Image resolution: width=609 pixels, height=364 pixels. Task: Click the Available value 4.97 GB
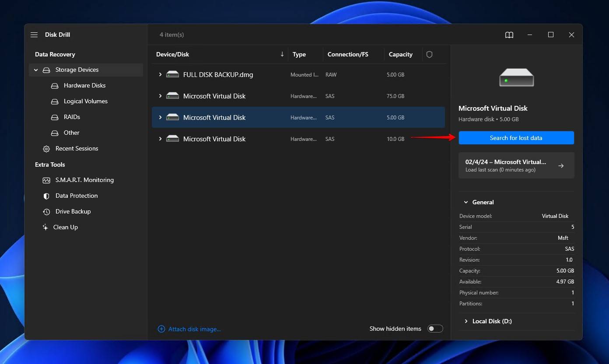[565, 282]
